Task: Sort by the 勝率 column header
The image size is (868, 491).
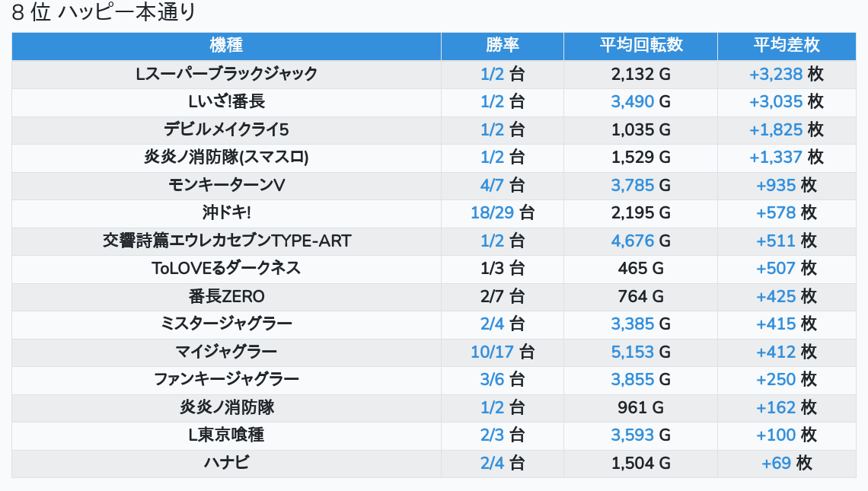Action: tap(502, 46)
